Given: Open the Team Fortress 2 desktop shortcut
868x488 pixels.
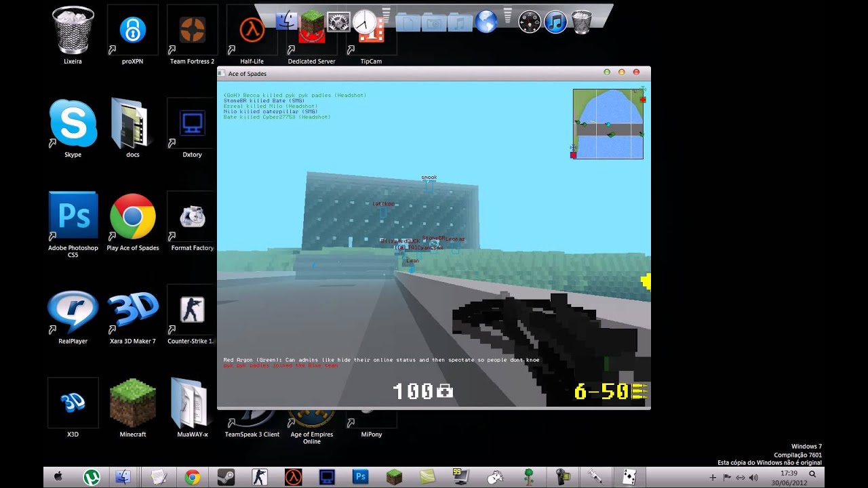Looking at the screenshot, I should (x=192, y=35).
